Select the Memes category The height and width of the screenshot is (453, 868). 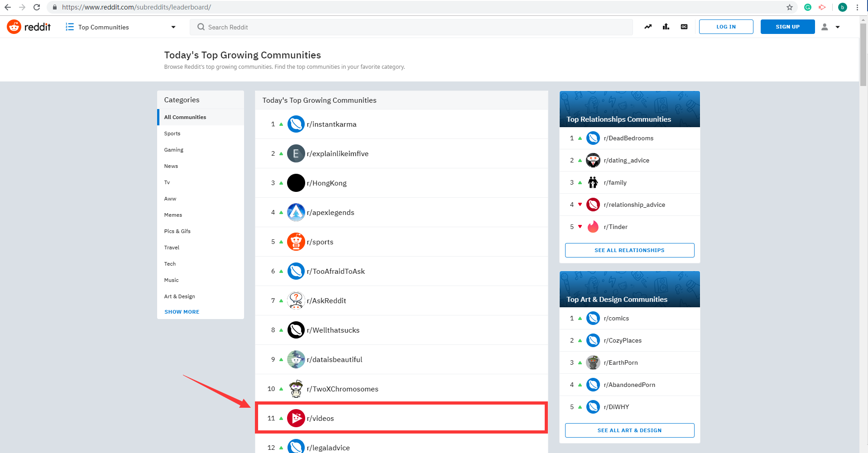(x=201, y=215)
